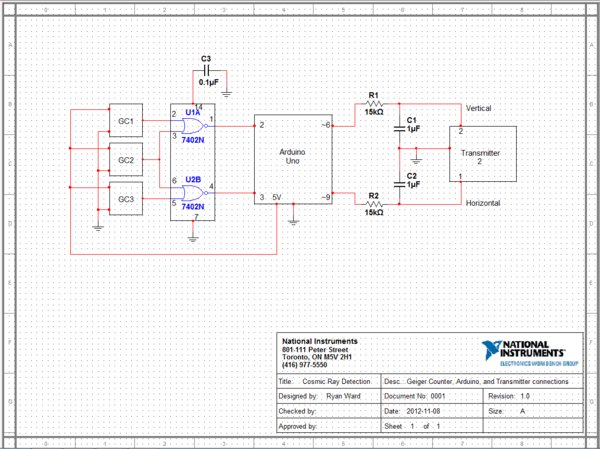Select the GC3 block

coord(126,198)
